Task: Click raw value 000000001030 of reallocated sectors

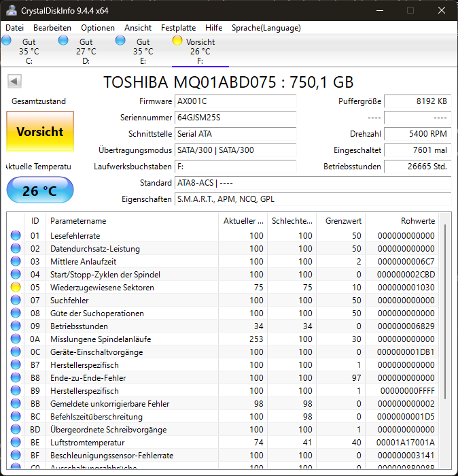Action: [406, 287]
